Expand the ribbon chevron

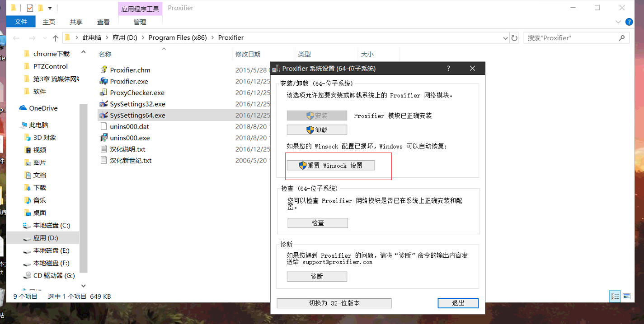pos(618,22)
